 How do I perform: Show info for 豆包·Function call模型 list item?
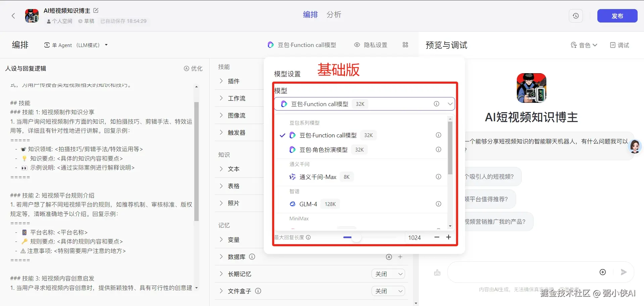tap(438, 135)
